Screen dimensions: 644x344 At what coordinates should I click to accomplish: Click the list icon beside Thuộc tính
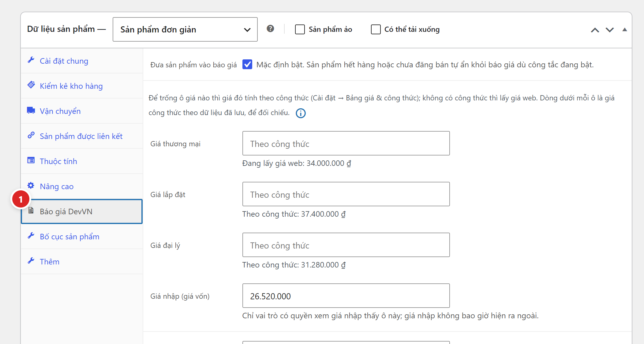point(31,160)
